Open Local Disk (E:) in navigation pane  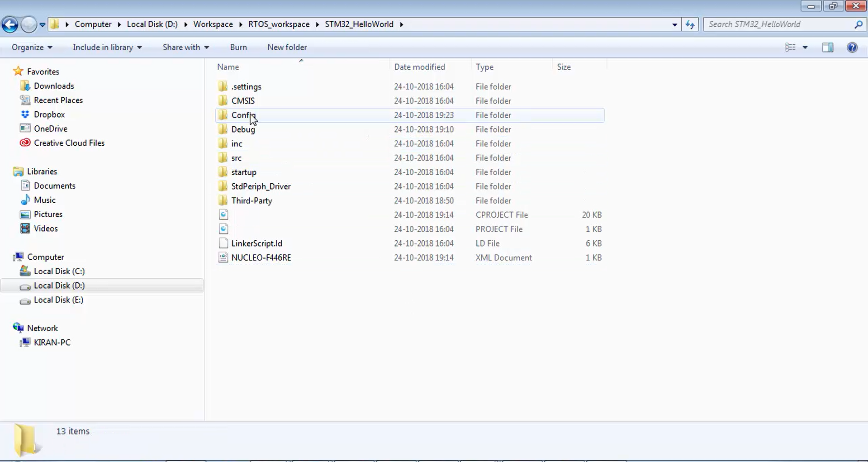pos(59,300)
